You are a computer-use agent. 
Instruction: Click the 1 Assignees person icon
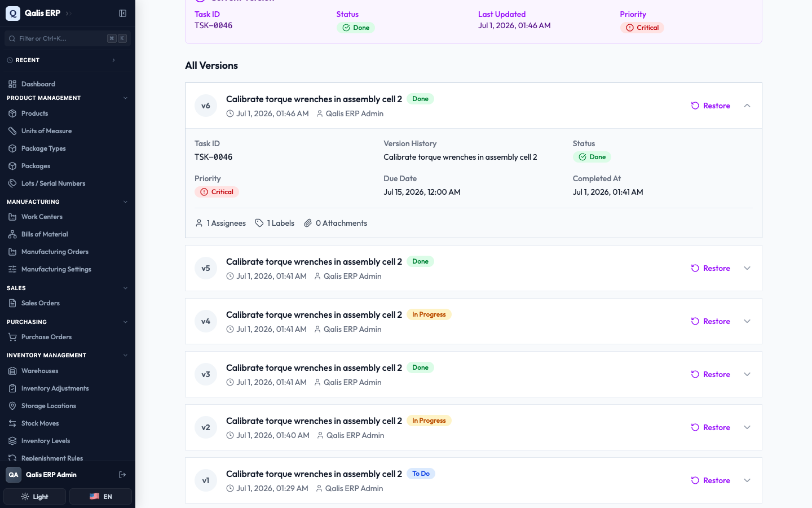click(199, 223)
